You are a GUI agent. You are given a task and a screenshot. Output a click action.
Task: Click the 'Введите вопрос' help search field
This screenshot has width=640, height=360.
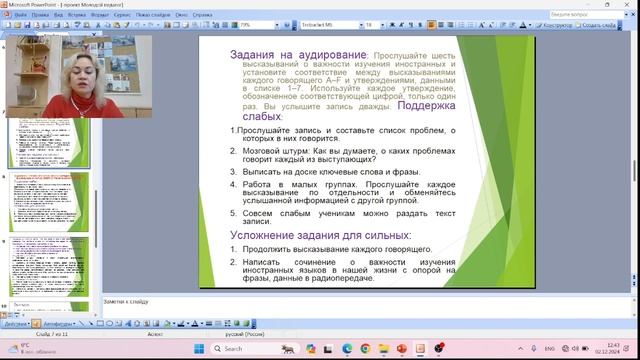[x=586, y=15]
